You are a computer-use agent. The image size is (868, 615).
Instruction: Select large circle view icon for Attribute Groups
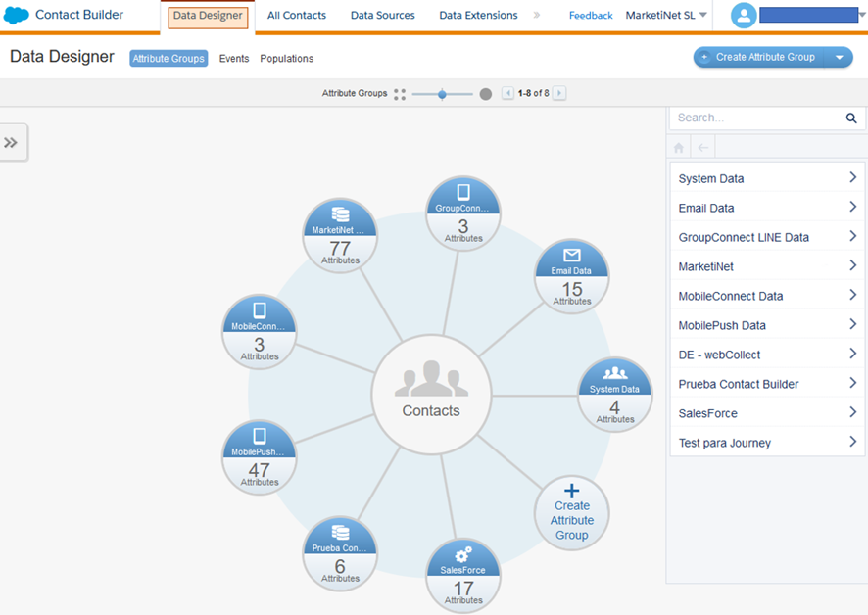click(x=486, y=94)
